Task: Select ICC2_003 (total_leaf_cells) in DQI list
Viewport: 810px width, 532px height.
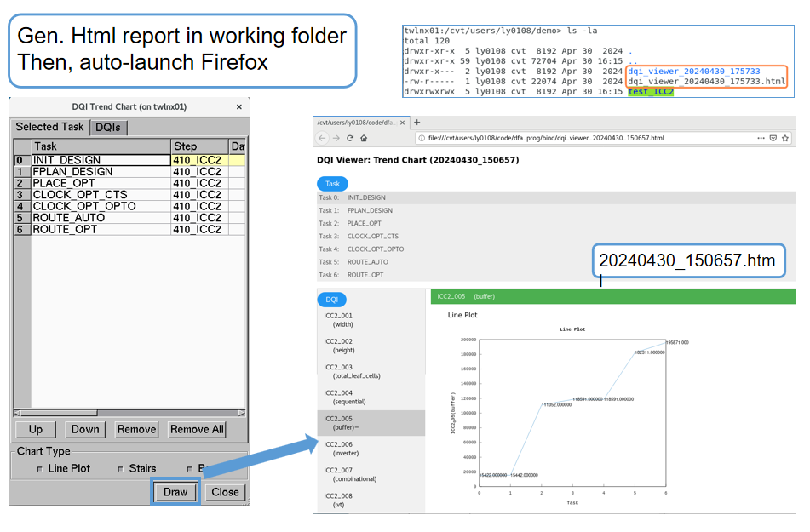Action: click(x=371, y=372)
